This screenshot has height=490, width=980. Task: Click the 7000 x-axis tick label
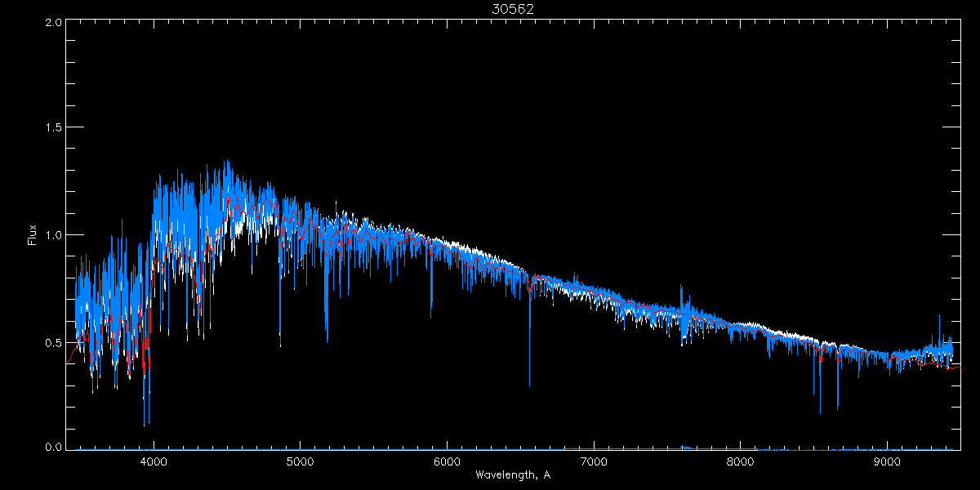click(594, 461)
